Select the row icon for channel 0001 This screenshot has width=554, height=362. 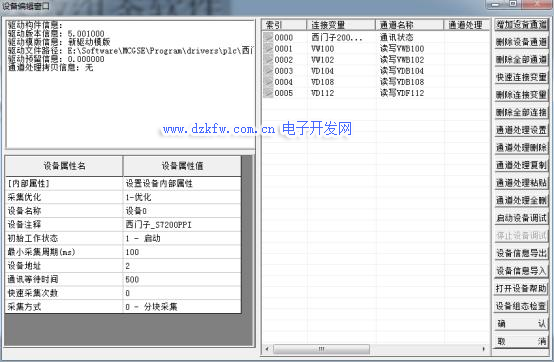pyautogui.click(x=269, y=49)
